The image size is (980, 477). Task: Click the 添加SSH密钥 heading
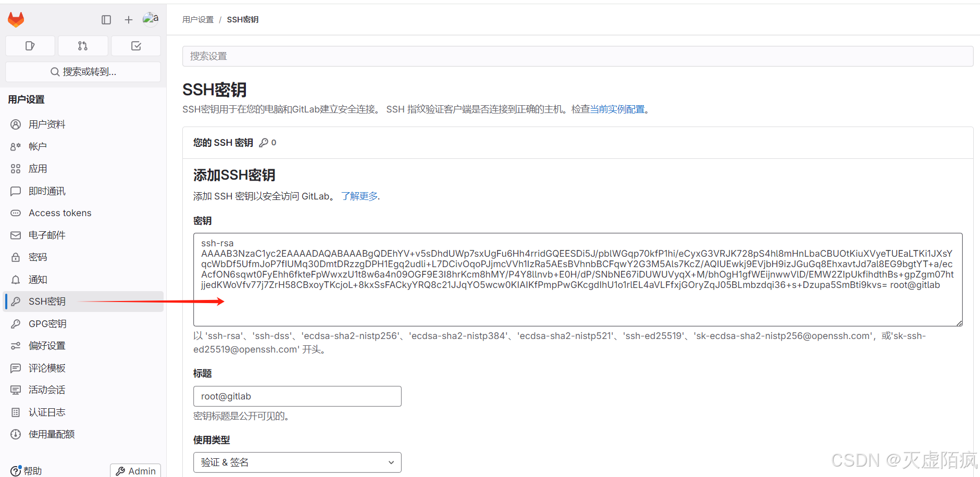(x=234, y=175)
